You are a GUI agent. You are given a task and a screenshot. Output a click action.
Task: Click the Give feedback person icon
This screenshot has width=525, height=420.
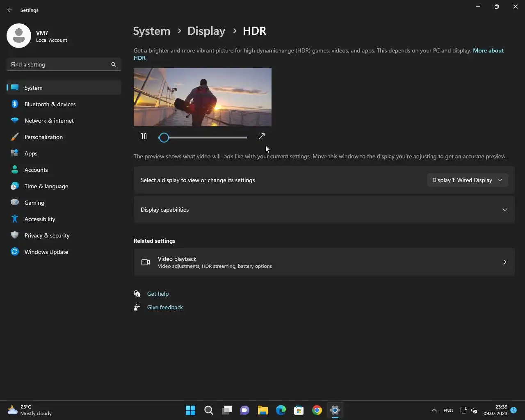tap(137, 307)
